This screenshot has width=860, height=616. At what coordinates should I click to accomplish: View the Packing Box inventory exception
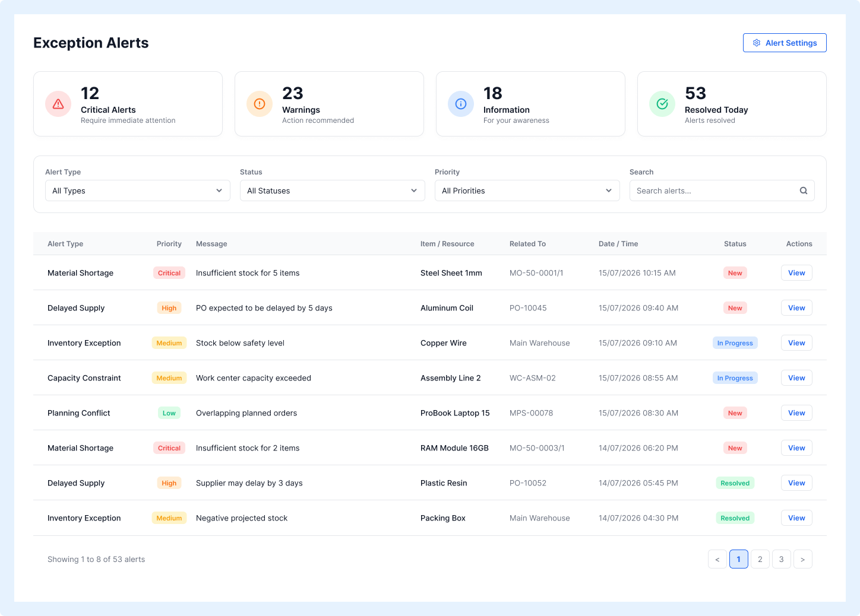(796, 518)
